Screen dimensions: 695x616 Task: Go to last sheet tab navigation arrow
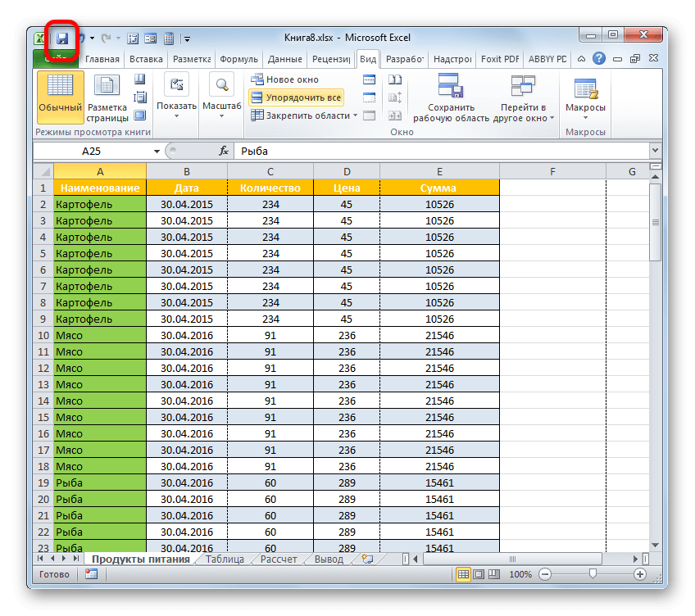[x=76, y=559]
